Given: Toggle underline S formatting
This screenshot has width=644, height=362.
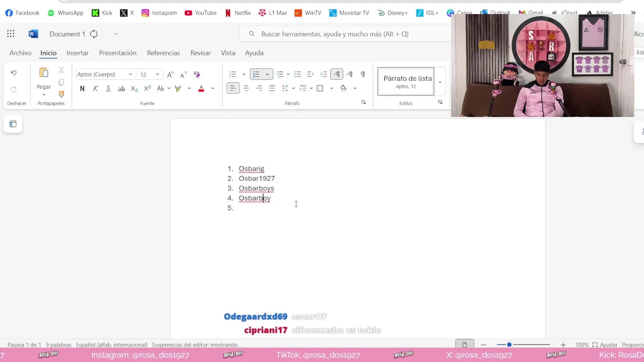Looking at the screenshot, I should pyautogui.click(x=108, y=88).
